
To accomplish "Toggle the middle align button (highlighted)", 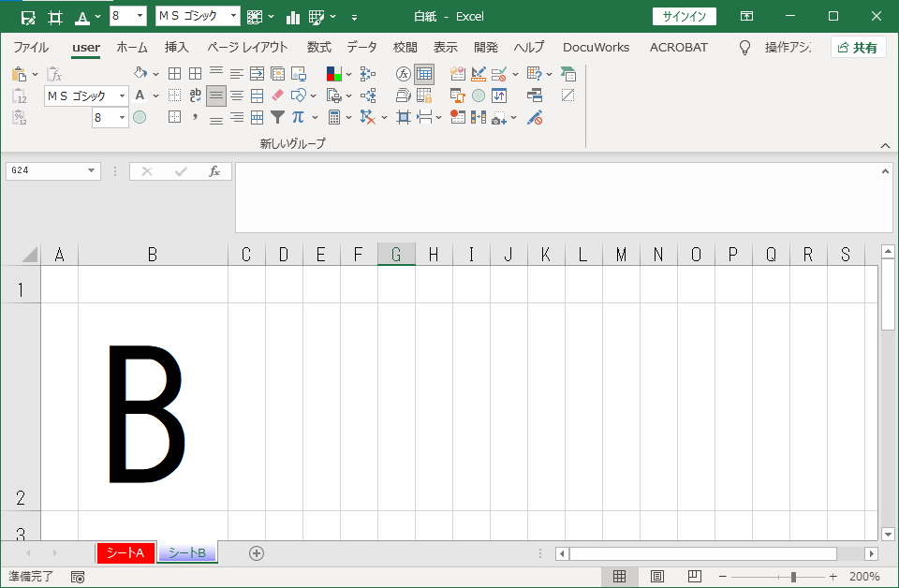I will (x=216, y=96).
